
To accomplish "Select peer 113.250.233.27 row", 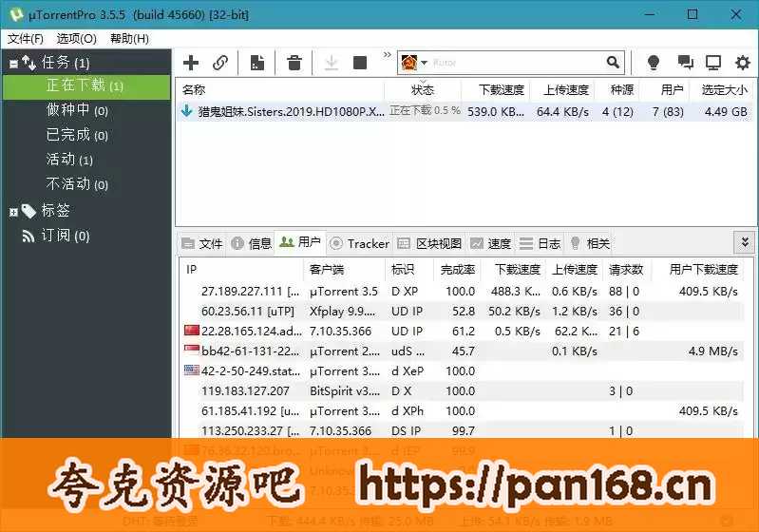I will pyautogui.click(x=463, y=430).
